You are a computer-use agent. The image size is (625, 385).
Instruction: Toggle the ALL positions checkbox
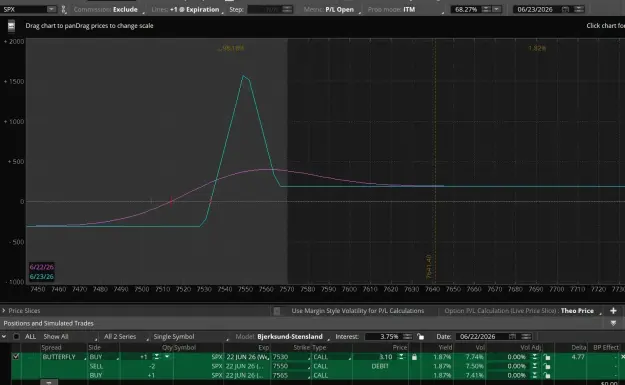16,337
